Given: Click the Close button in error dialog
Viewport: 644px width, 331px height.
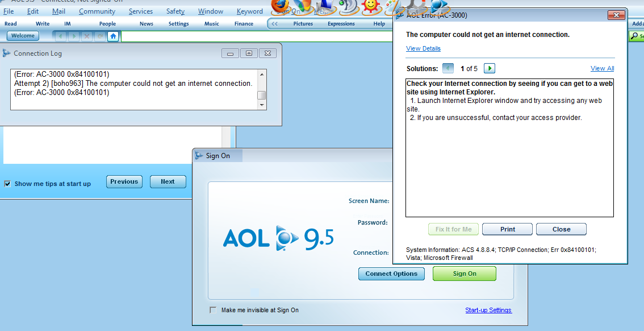Looking at the screenshot, I should 561,229.
